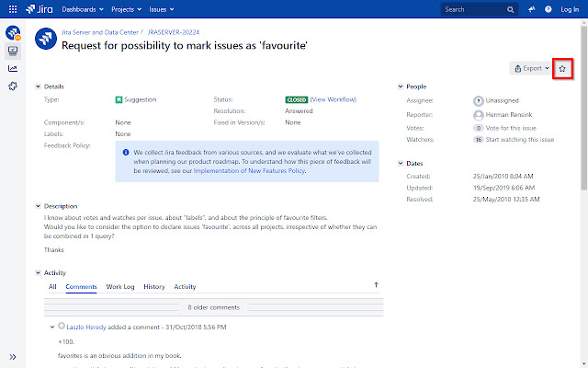Viewport: 588px width, 368px height.
Task: Click the View Workflow link
Action: tap(333, 99)
